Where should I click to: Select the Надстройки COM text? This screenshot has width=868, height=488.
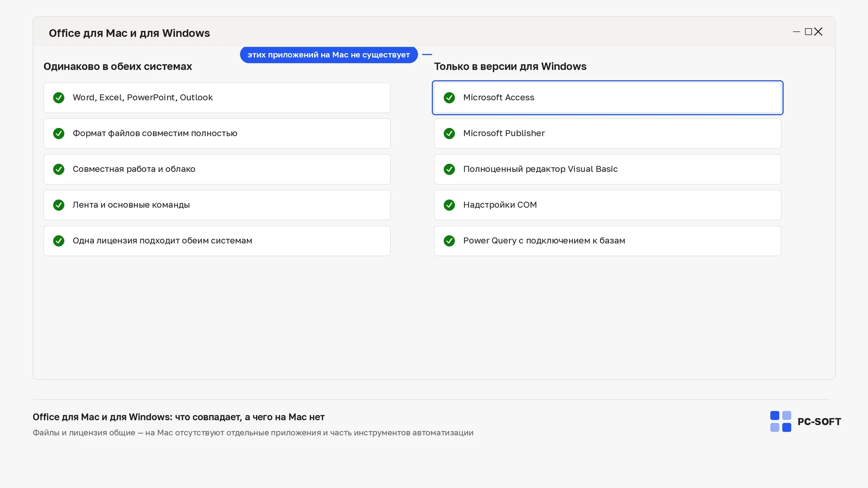pos(500,205)
